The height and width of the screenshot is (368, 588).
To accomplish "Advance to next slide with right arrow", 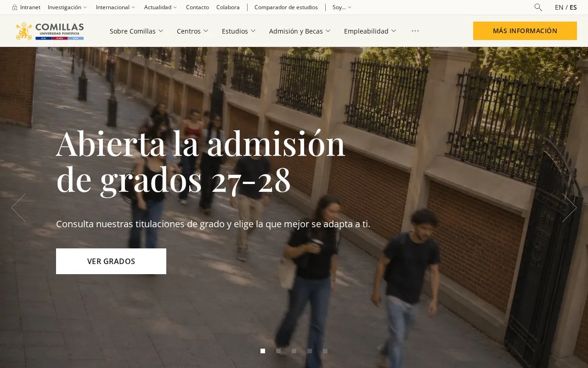I will (570, 207).
